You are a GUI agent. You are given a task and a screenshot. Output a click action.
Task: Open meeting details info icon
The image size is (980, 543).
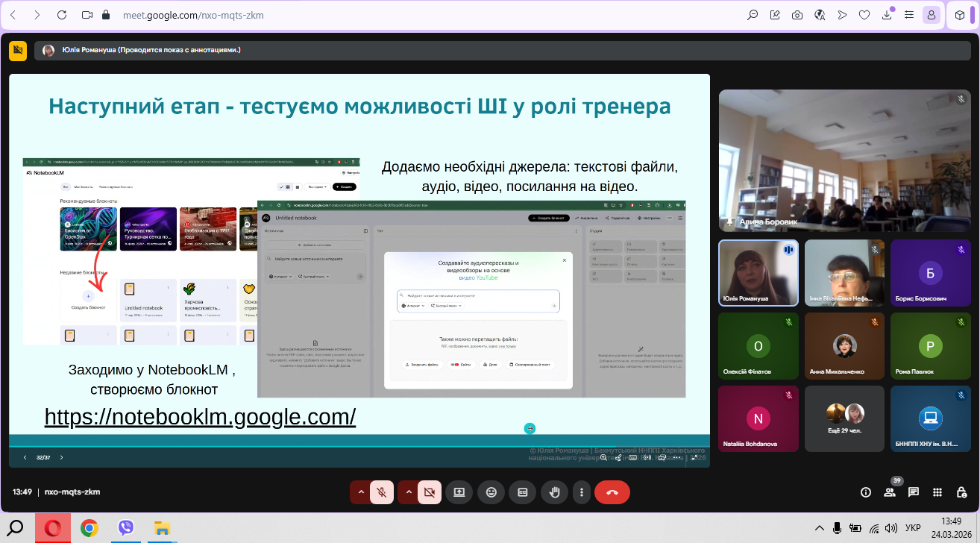point(866,492)
